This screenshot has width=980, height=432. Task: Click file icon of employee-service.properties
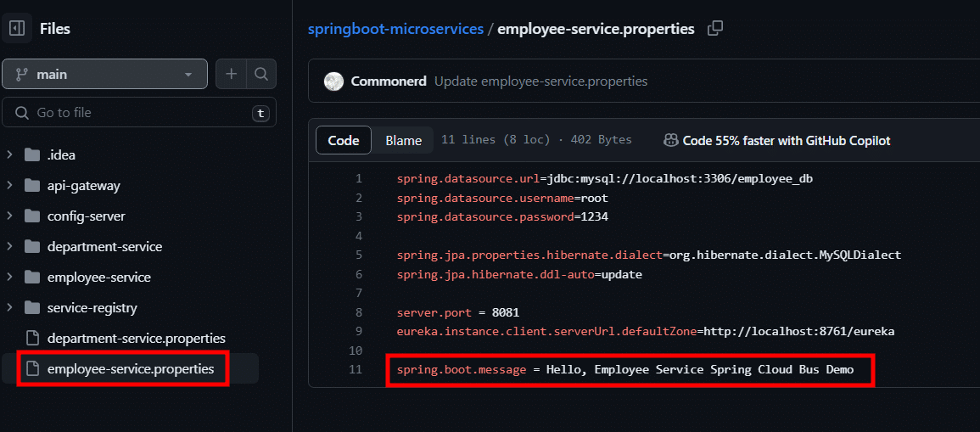[x=32, y=369]
